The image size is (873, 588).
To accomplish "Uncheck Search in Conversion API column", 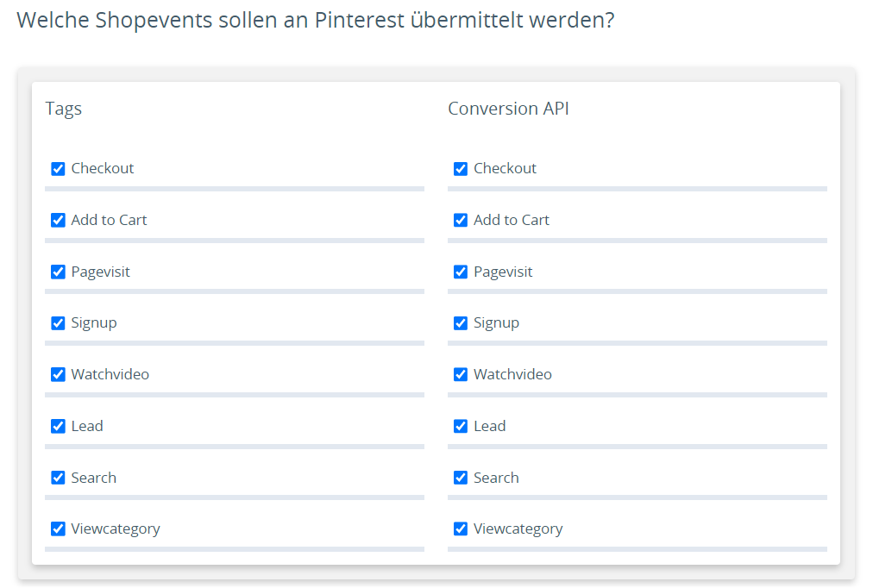I will point(461,478).
